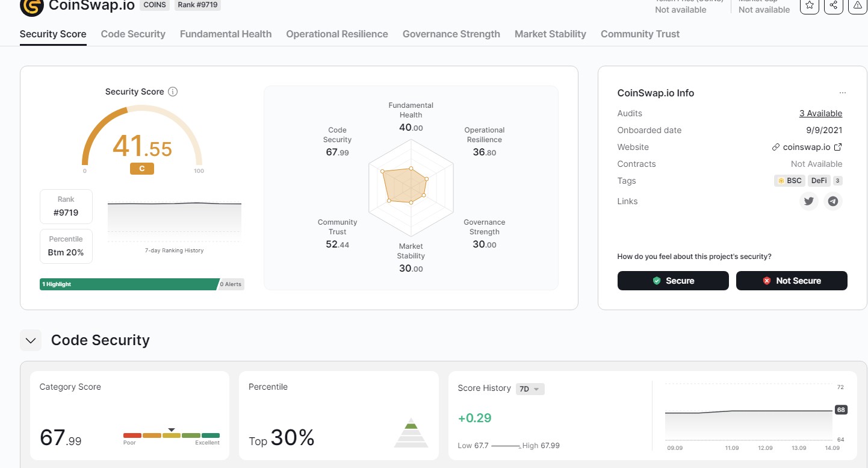Add project to favorites with star icon

tap(810, 5)
